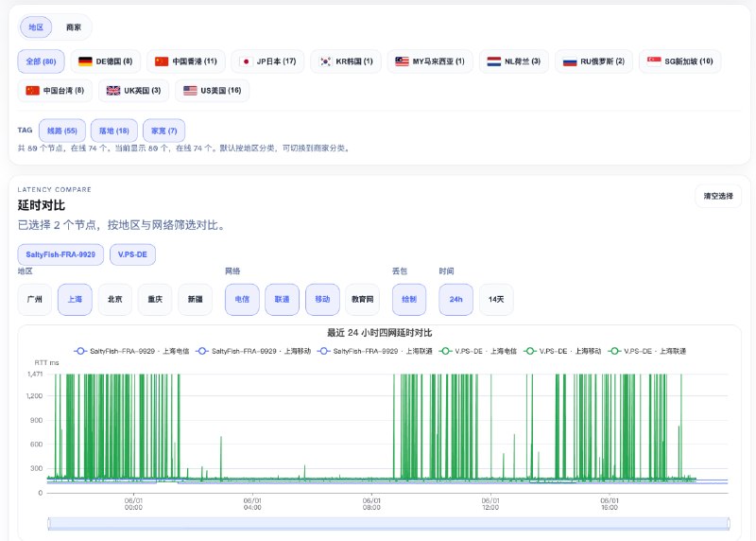Click the 06/01 12:00 axis label

pos(490,504)
